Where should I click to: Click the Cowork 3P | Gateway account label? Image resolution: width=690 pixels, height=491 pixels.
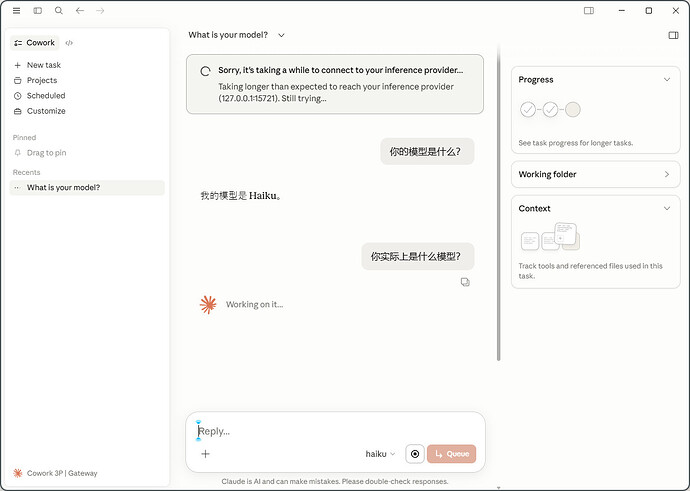pos(62,473)
